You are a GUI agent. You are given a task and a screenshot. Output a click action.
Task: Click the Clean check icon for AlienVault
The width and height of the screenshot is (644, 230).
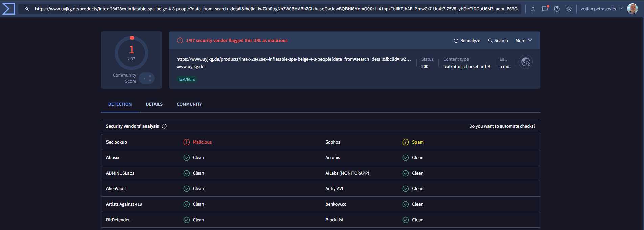(187, 189)
